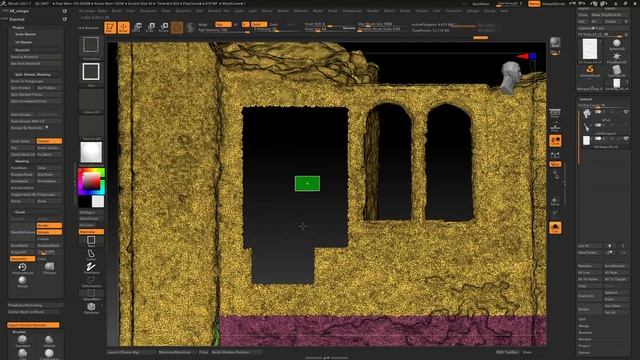Screen dimensions: 640x360
Task: Select the ClayBuildup brush icon
Action: [49, 353]
